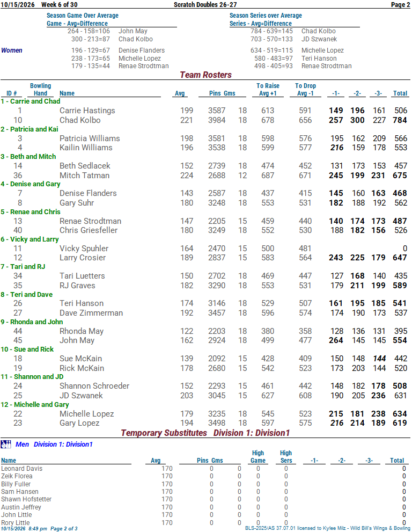
Task: Click substitute name Austin Jeffrey
Action: tap(21, 507)
